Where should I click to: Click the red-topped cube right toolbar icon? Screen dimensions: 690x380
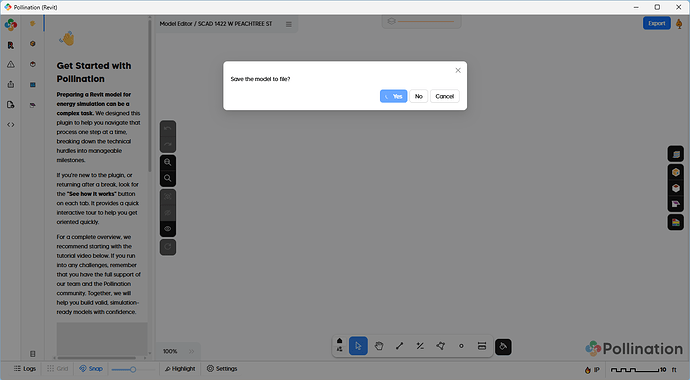click(x=676, y=188)
